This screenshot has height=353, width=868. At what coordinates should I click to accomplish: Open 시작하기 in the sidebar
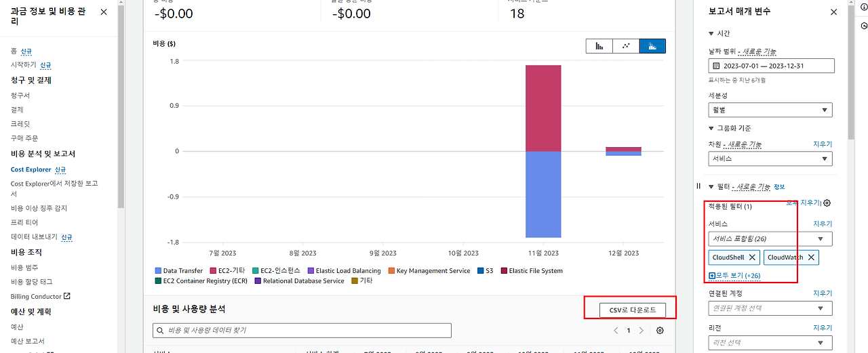[24, 65]
